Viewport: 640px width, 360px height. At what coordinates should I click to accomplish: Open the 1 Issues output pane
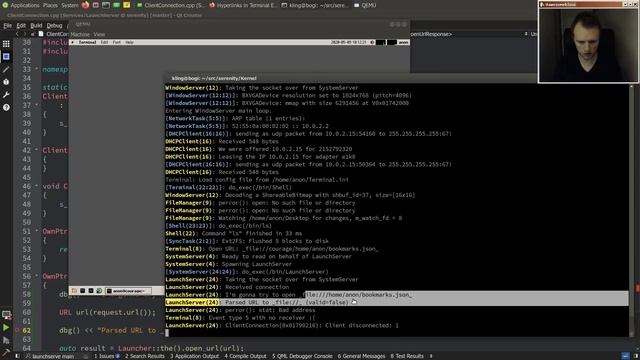coord(107,356)
